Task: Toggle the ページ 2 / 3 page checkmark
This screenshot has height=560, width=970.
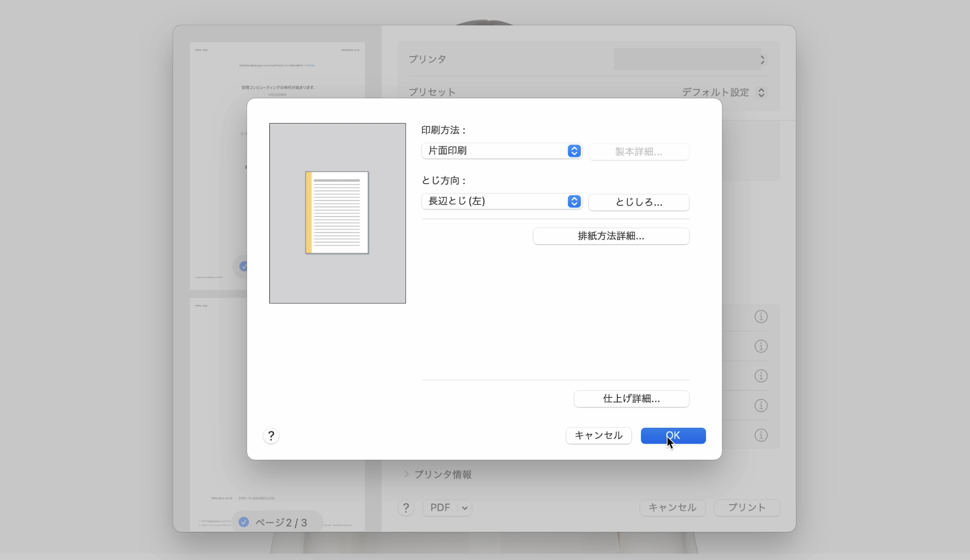Action: pyautogui.click(x=244, y=522)
